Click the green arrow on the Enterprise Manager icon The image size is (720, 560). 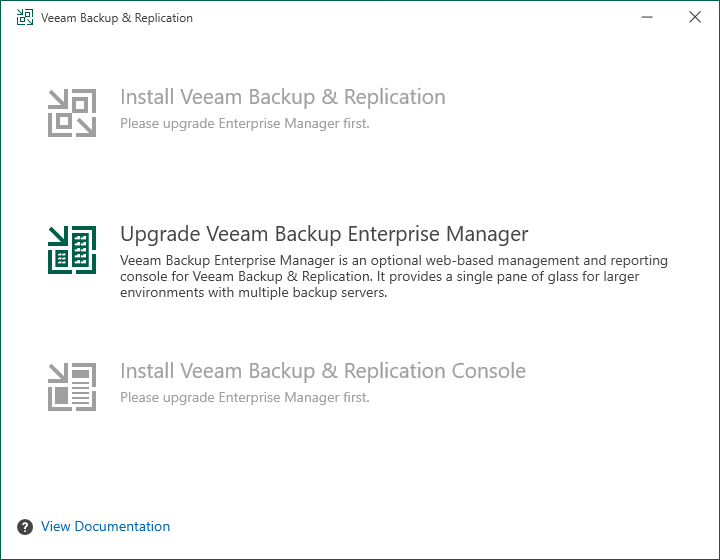point(58,236)
